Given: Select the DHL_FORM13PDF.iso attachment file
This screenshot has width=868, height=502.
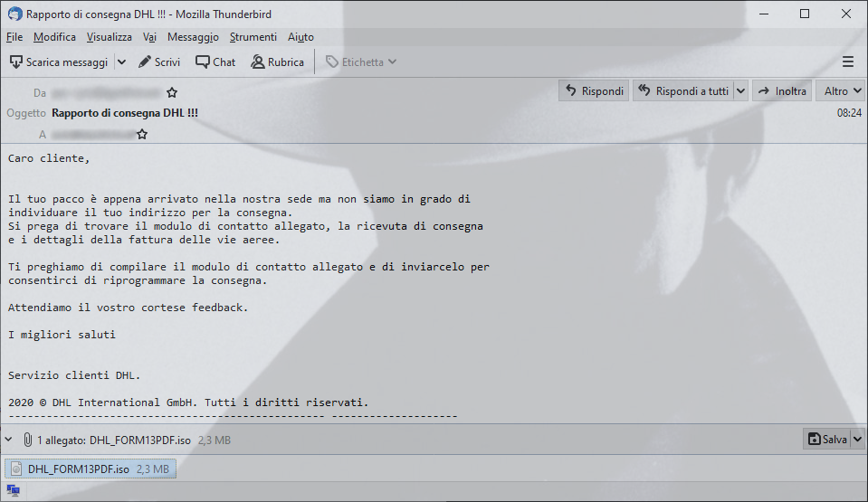Looking at the screenshot, I should point(91,469).
